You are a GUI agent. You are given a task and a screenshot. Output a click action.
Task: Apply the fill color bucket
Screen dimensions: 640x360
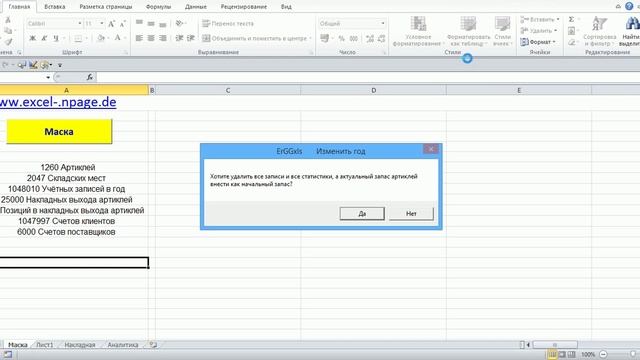[x=100, y=38]
